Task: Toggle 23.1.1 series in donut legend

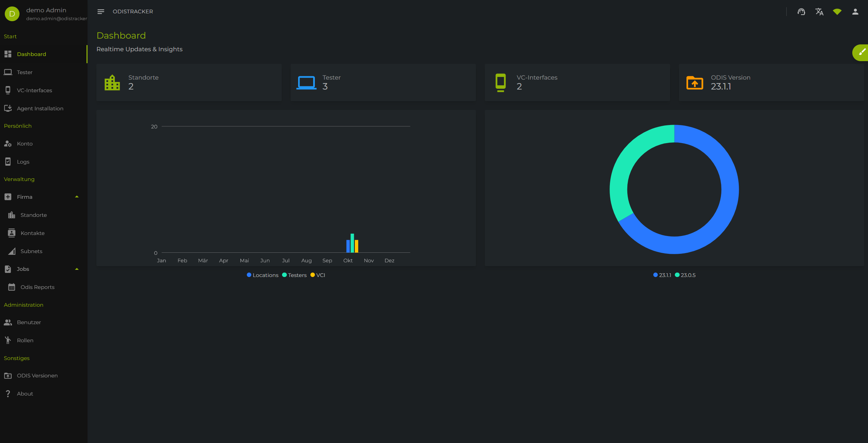Action: tap(662, 275)
